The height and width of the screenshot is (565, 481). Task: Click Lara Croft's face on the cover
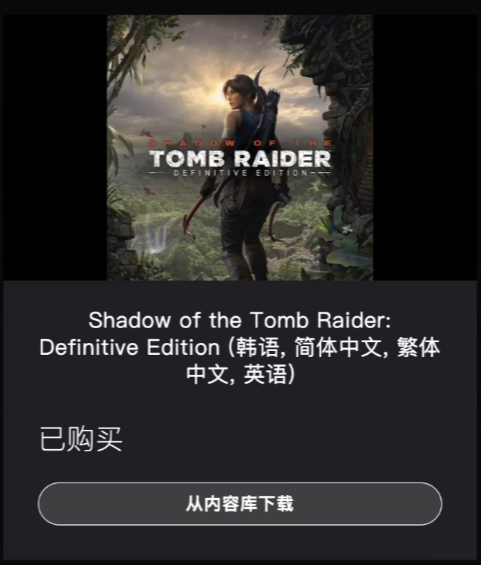[233, 95]
